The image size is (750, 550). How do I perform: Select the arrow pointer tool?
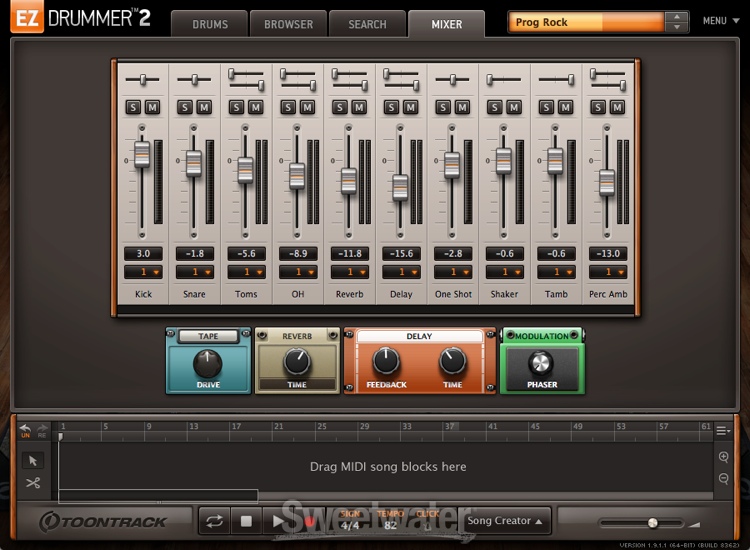click(32, 460)
